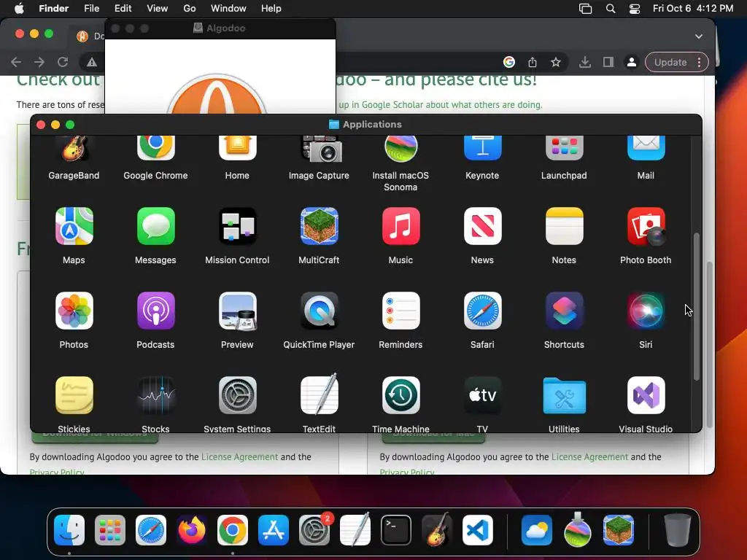
Task: Open Terminal from the Dock
Action: click(x=396, y=531)
